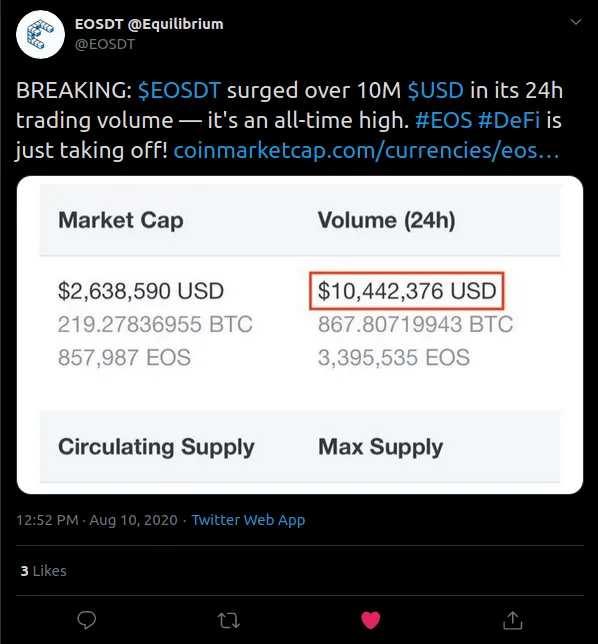The image size is (598, 644).
Task: Click the Market Cap header in image
Action: (x=121, y=220)
